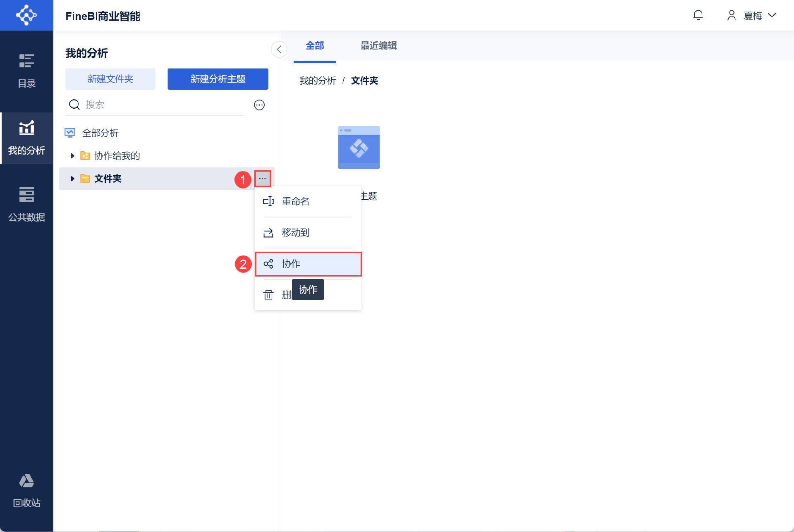Select the 目录 sidebar icon
Viewport: 794px width, 532px height.
coord(26,61)
